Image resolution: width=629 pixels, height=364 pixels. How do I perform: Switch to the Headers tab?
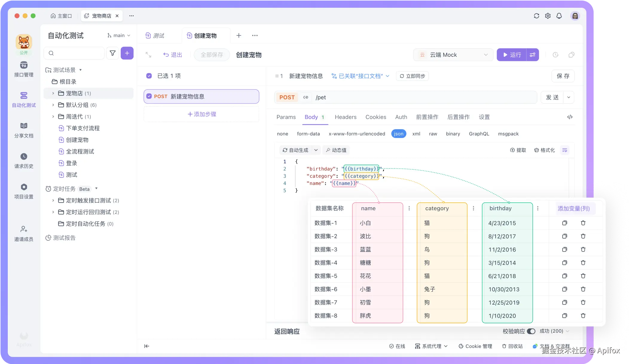click(346, 117)
